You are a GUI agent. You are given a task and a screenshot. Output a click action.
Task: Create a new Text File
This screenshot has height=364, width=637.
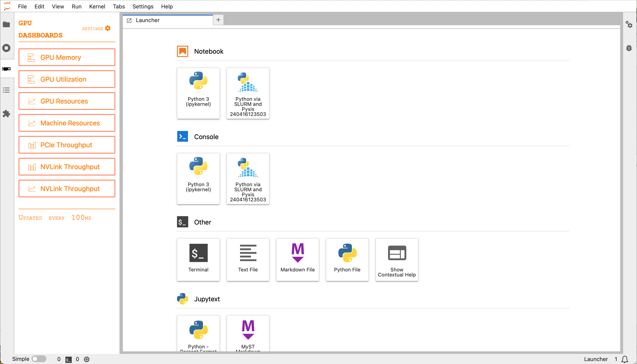coord(248,259)
